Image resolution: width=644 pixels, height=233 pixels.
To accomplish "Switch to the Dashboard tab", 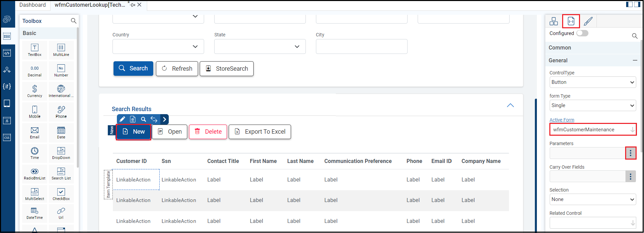I will click(32, 5).
